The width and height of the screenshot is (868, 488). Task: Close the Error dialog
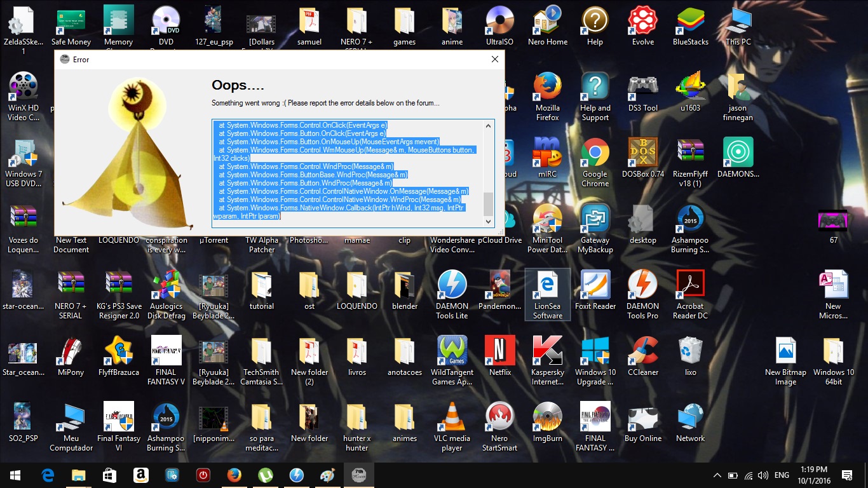495,59
